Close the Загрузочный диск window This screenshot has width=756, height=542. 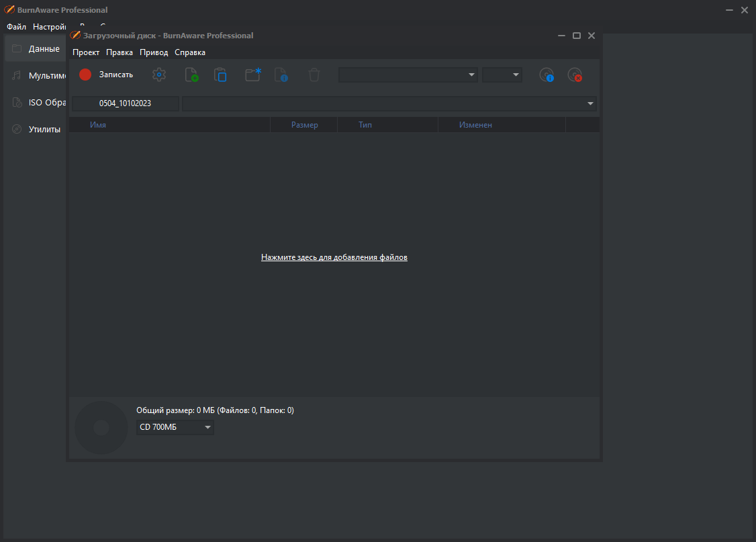coord(592,36)
